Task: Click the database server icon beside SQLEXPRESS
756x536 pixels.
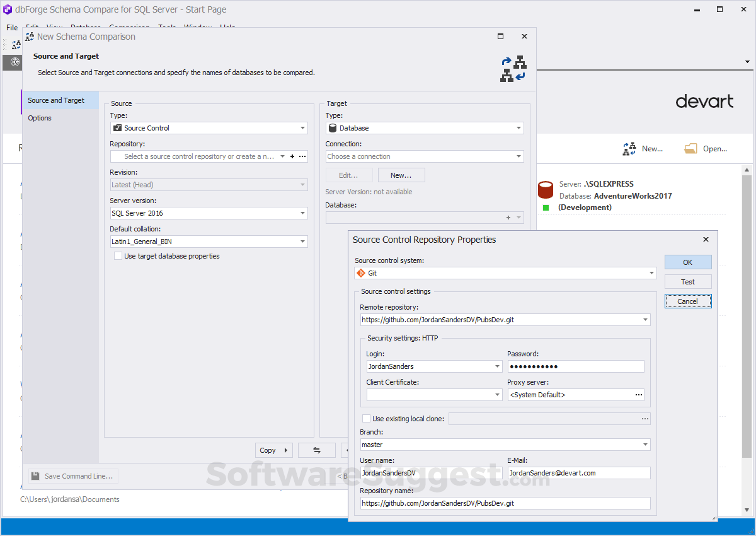Action: tap(546, 189)
